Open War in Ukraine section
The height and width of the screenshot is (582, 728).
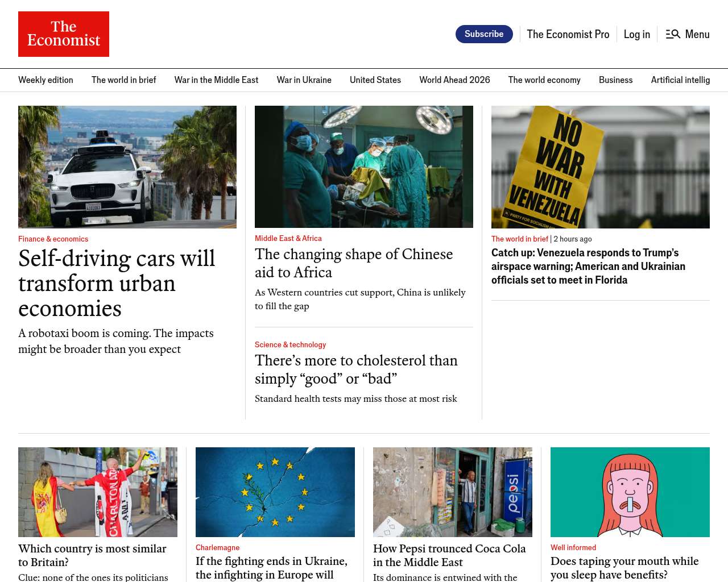(x=304, y=80)
